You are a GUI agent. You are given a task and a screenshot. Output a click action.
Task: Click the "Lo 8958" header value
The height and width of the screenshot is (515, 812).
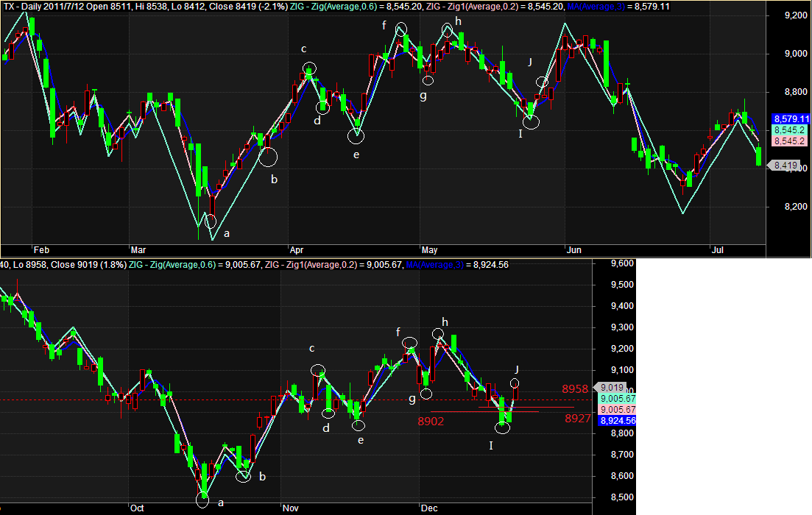(30, 265)
